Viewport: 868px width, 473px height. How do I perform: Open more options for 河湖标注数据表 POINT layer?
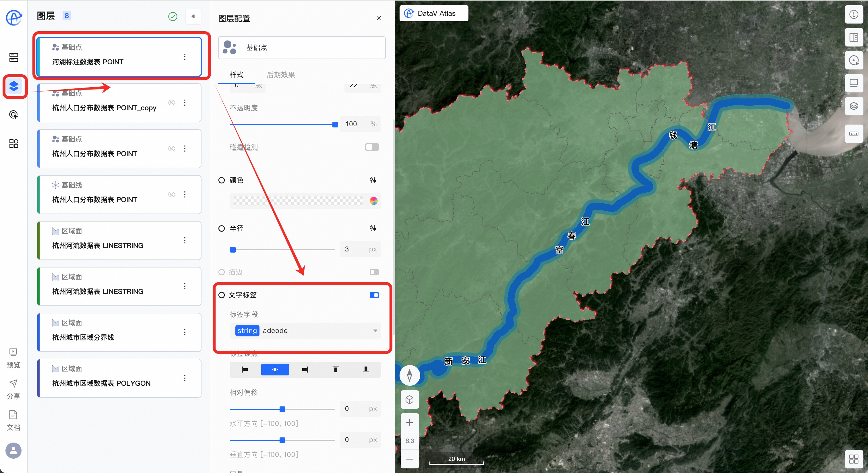(185, 57)
